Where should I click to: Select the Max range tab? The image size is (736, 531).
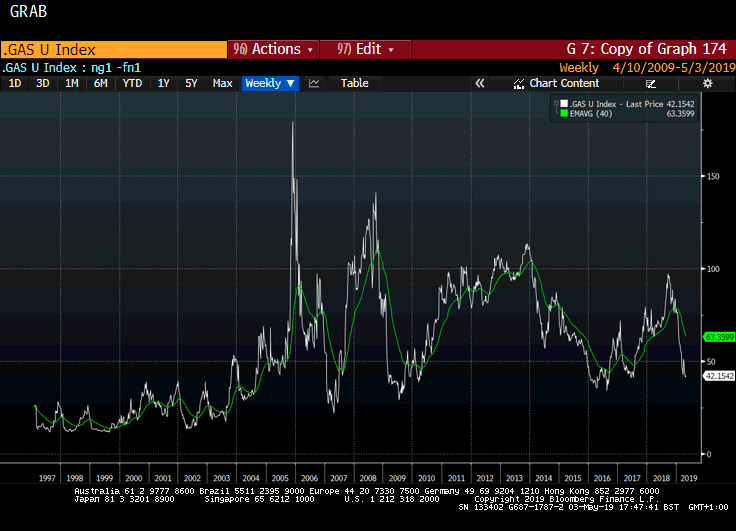222,84
